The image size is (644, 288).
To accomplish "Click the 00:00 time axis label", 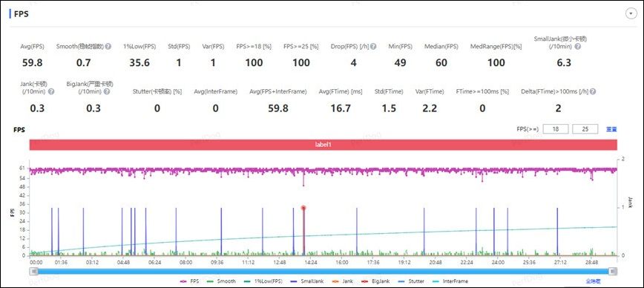I will (x=36, y=262).
